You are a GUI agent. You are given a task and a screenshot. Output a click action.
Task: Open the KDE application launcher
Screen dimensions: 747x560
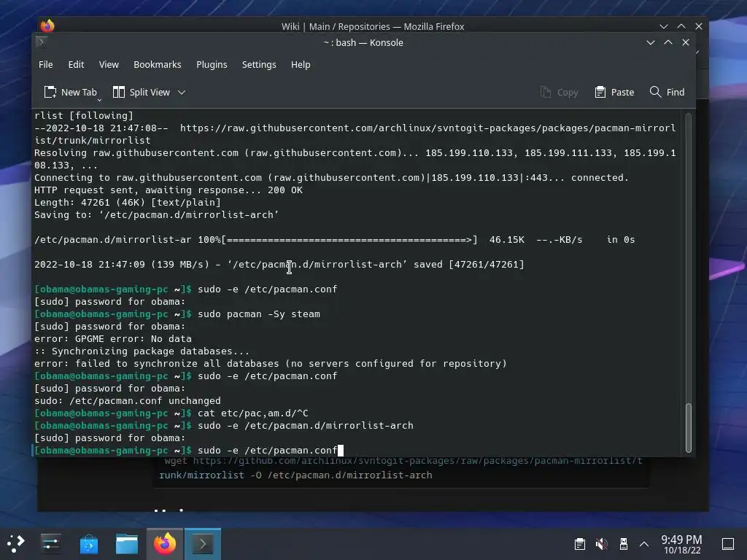click(16, 543)
